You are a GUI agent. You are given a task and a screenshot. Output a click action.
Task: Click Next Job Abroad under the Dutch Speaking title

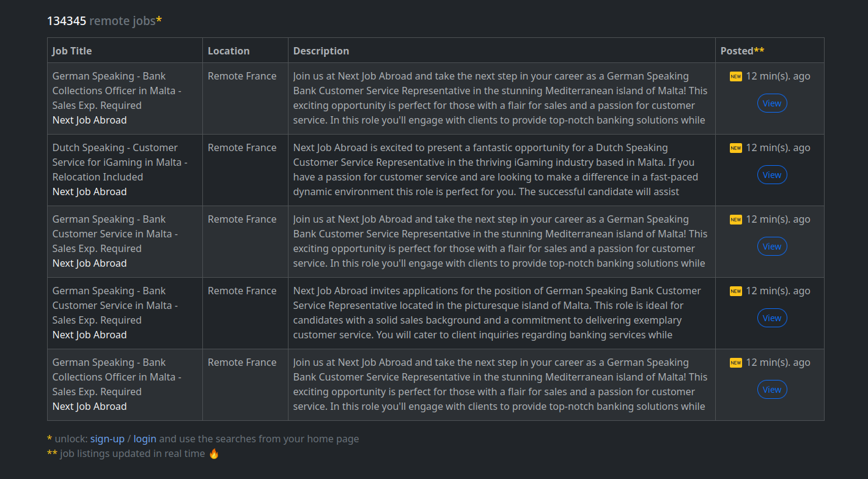(90, 191)
